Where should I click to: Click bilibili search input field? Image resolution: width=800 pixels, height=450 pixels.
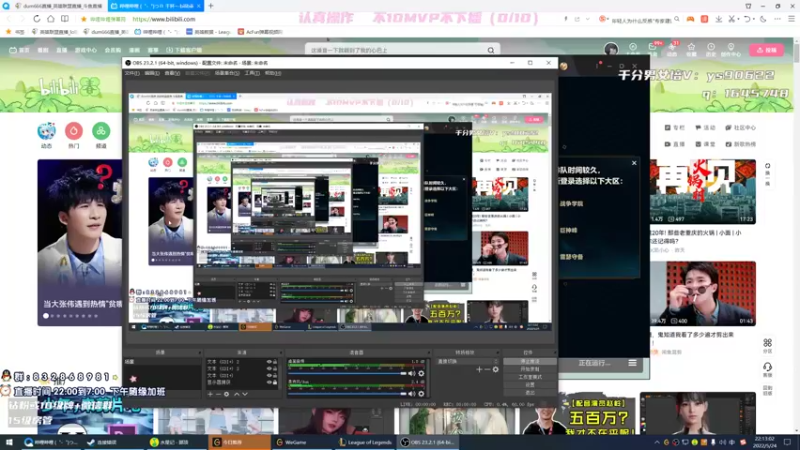395,50
